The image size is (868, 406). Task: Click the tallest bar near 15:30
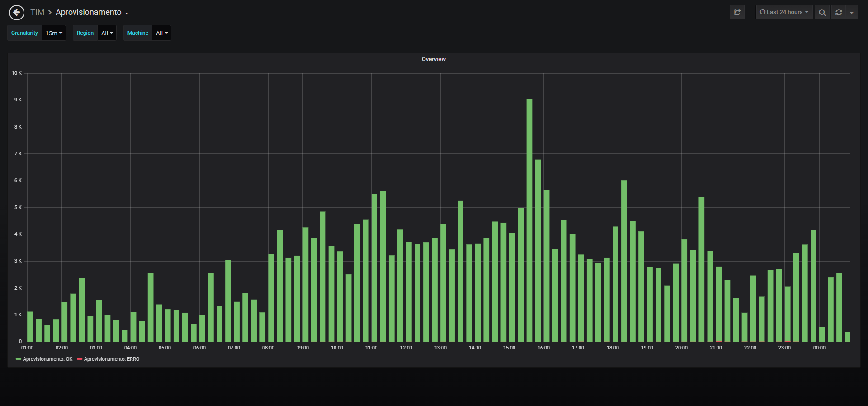(529, 220)
